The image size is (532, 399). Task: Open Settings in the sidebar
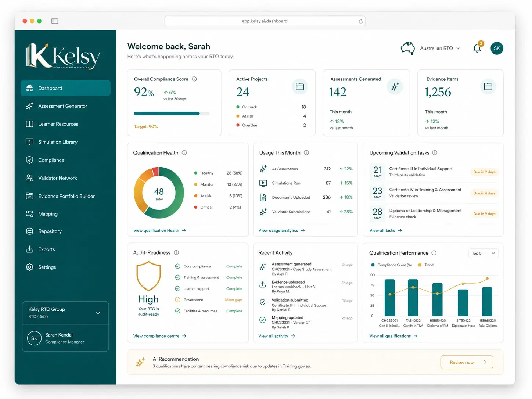(65, 267)
